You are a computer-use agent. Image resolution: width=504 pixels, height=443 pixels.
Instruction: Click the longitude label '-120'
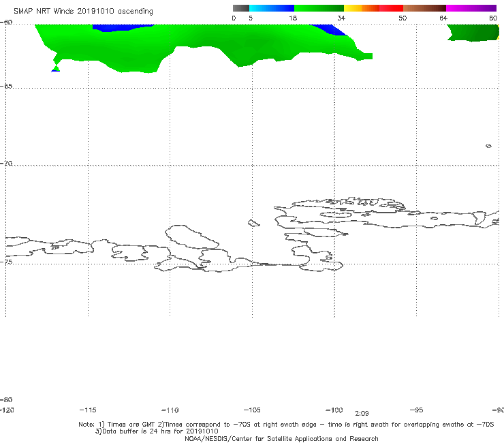pyautogui.click(x=7, y=410)
